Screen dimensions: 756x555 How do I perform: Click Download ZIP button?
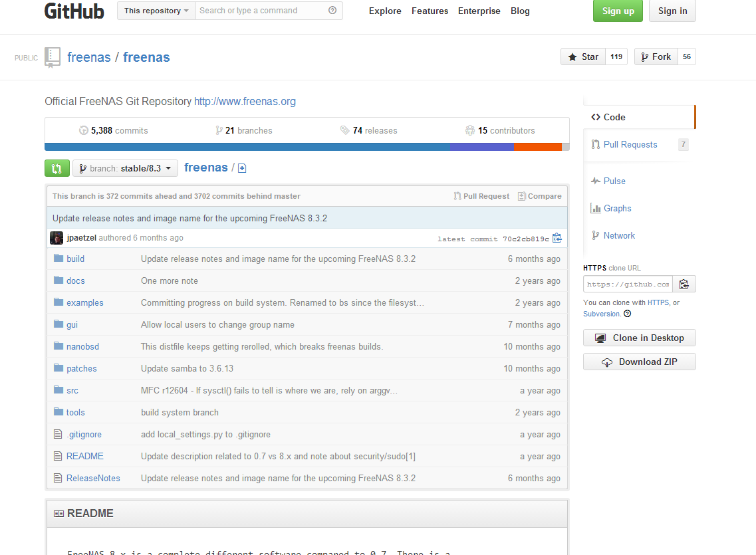point(640,362)
